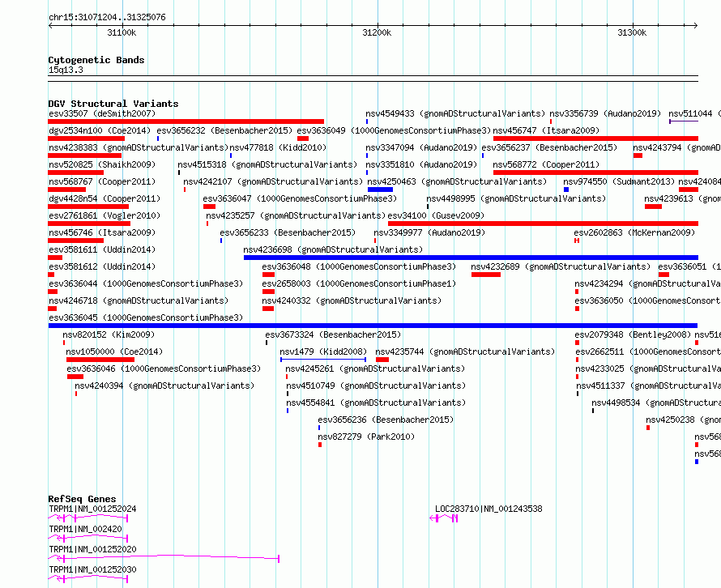Click the nsv4250463 blue variant bar
The height and width of the screenshot is (588, 721).
click(380, 190)
